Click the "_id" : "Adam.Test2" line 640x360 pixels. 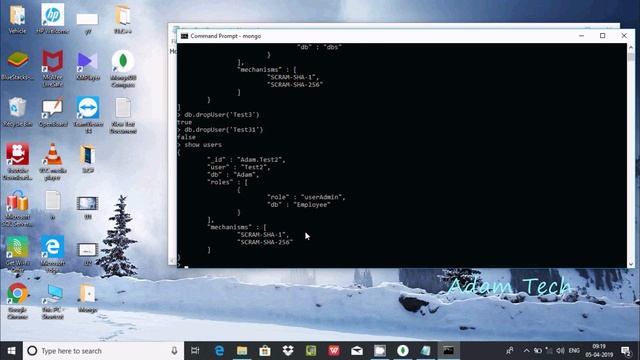click(247, 160)
